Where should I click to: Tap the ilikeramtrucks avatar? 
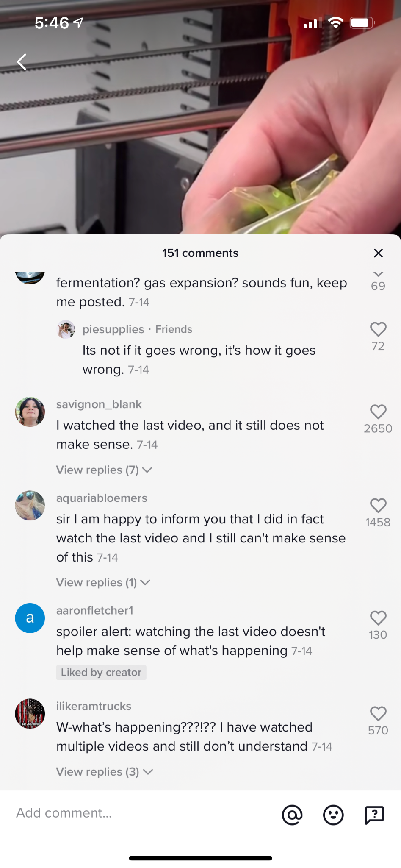pos(30,714)
